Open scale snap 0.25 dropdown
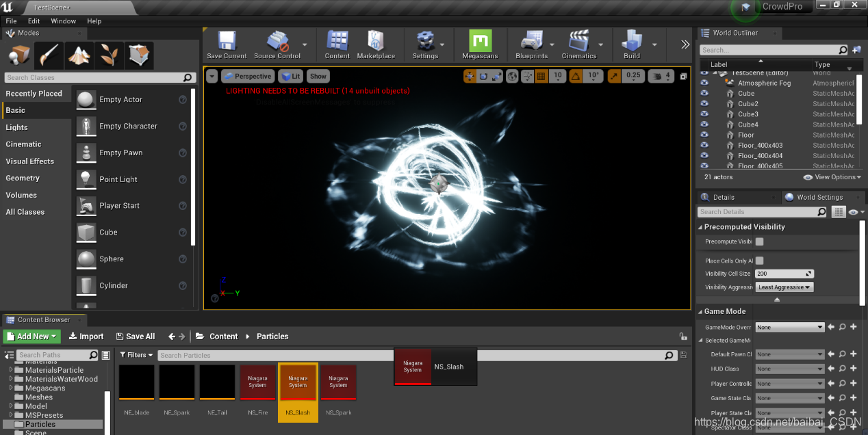This screenshot has height=435, width=868. point(633,76)
